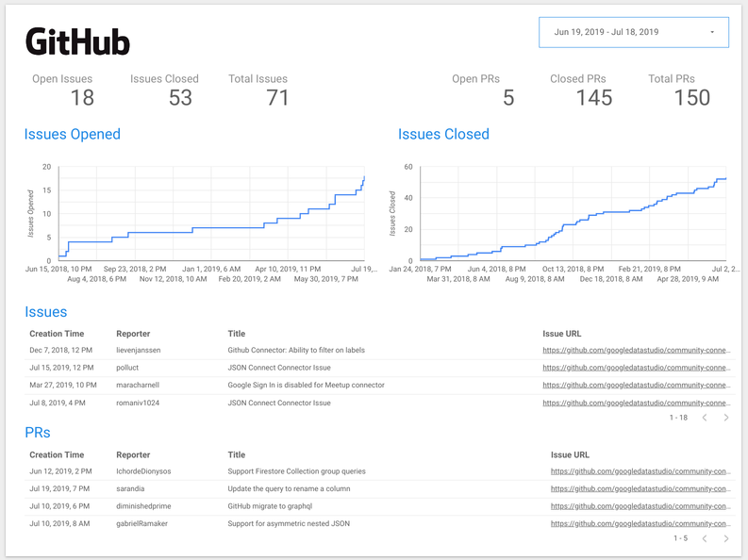The image size is (748, 560).
Task: Click creation time 'Jul 10, 2019, 8 AM'
Action: click(59, 524)
